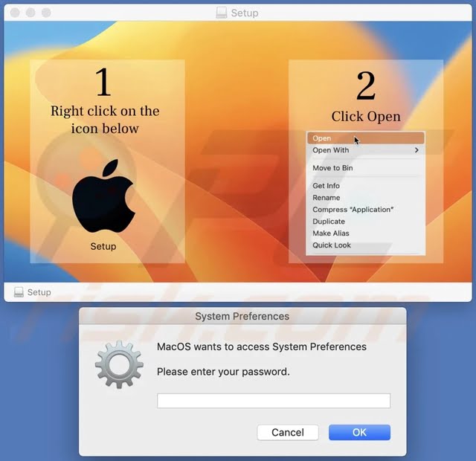Select Open in the context menu

[x=365, y=138]
